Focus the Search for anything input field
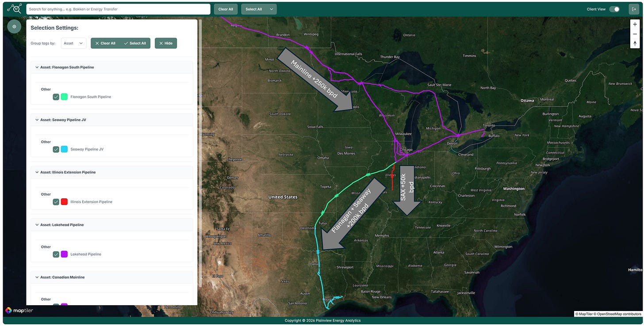The width and height of the screenshot is (644, 326). (x=118, y=9)
